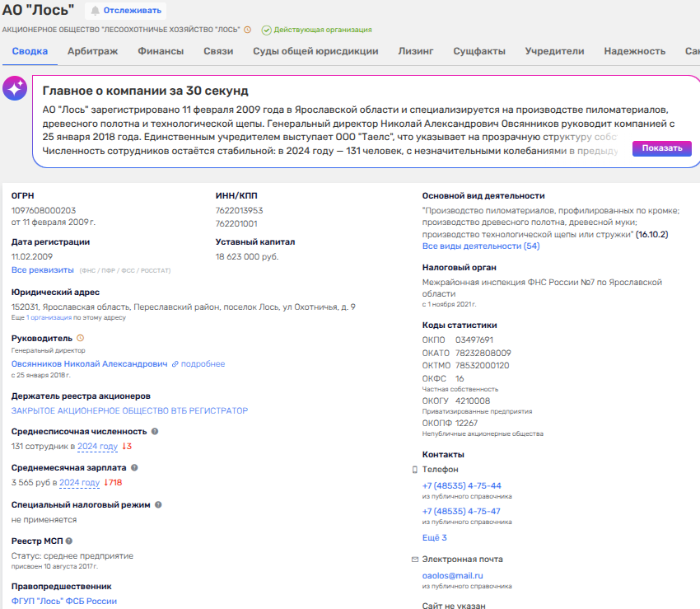Click the green checkmark icon for Действующая организация

click(x=266, y=30)
